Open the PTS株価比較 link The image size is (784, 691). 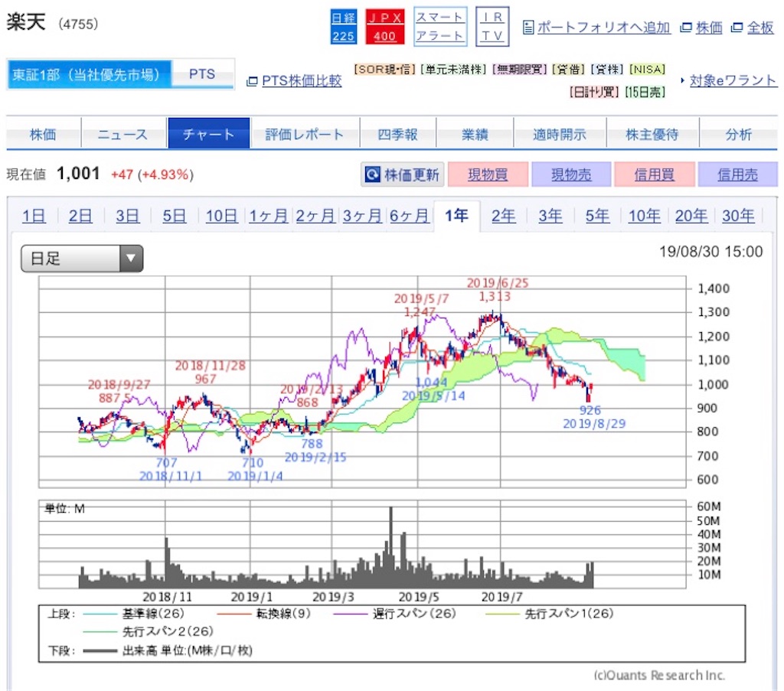pos(302,81)
